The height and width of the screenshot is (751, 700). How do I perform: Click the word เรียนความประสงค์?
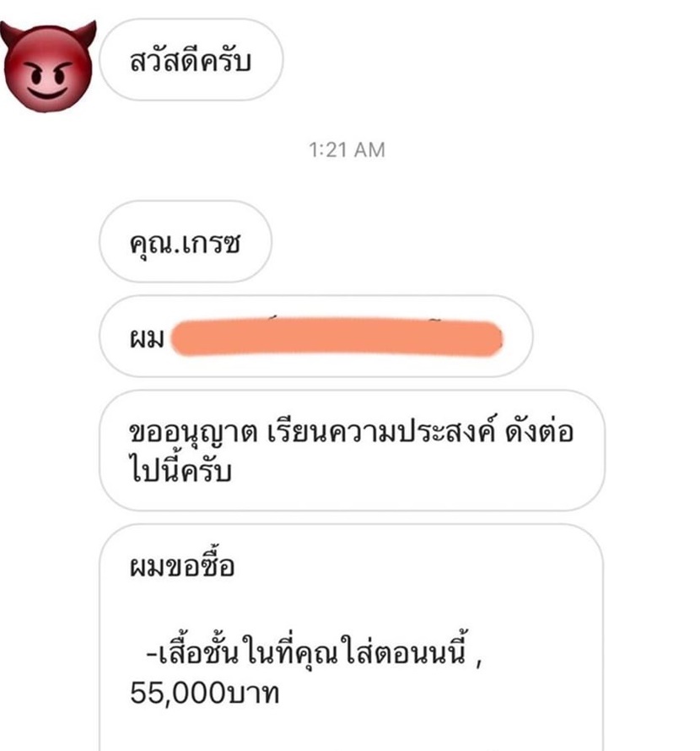pyautogui.click(x=380, y=430)
